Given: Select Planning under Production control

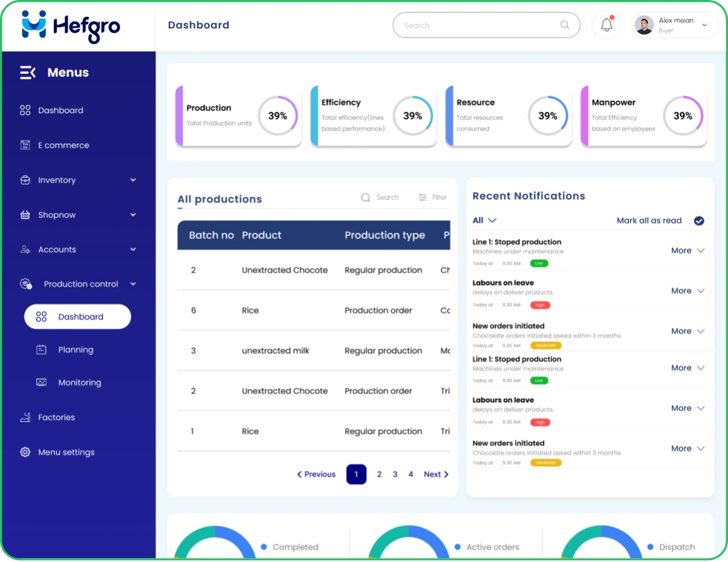Looking at the screenshot, I should (x=75, y=350).
